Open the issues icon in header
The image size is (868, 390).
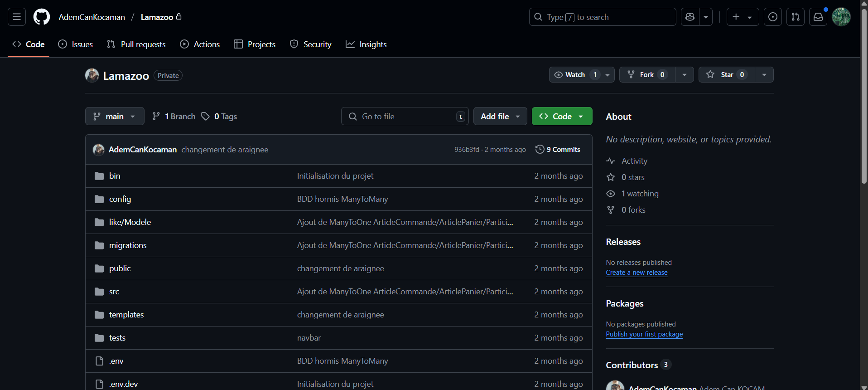point(773,17)
